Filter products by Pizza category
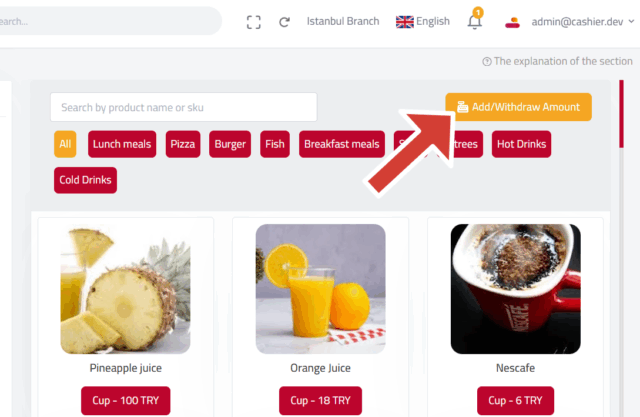This screenshot has width=640, height=417. [x=183, y=144]
